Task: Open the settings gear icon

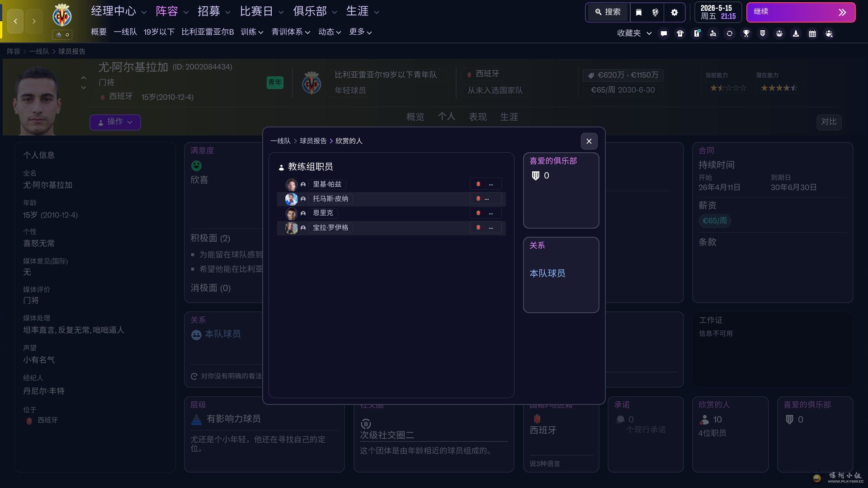Action: (x=675, y=12)
